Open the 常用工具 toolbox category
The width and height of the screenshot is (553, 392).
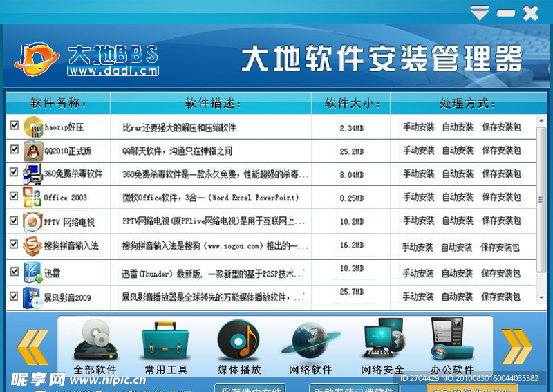pos(166,346)
